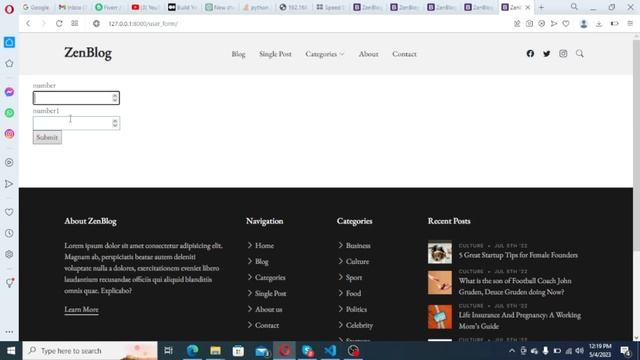
Task: Click the browser address bar URL
Action: (x=143, y=24)
